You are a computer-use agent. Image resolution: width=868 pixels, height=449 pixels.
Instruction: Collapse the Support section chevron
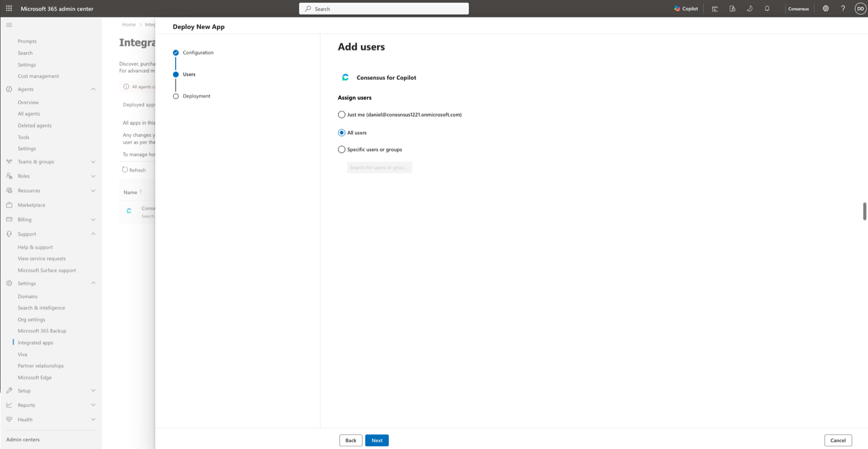tap(93, 234)
